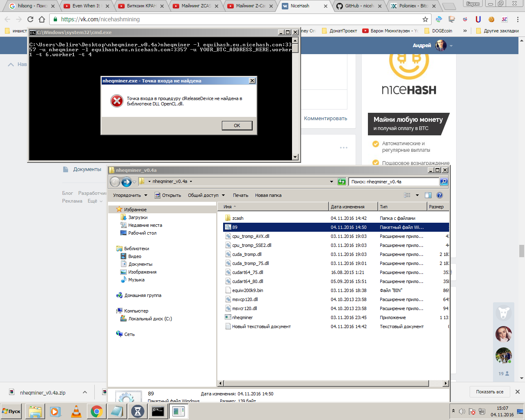Expand the address bar history dropdown

(331, 182)
